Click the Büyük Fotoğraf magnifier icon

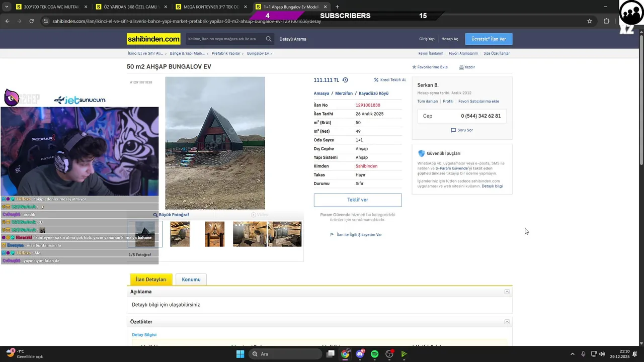coord(155,215)
